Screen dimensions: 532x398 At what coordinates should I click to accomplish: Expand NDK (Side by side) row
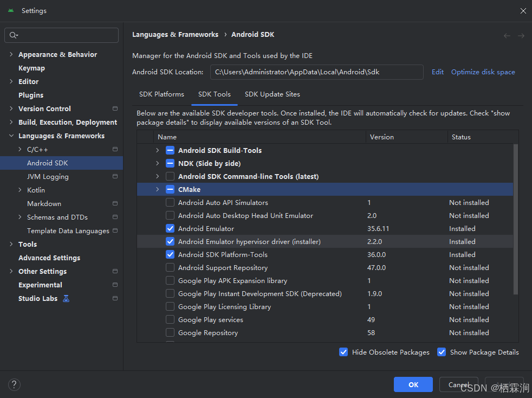tap(158, 163)
